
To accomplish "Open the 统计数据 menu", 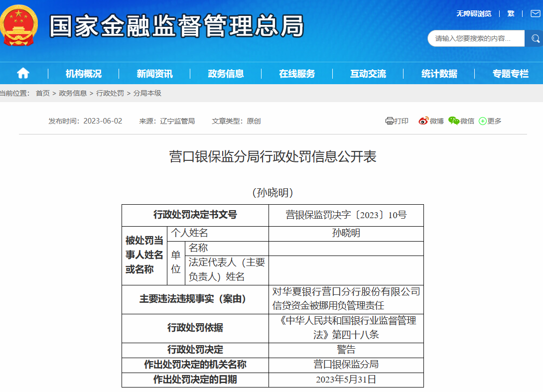I will coord(439,74).
